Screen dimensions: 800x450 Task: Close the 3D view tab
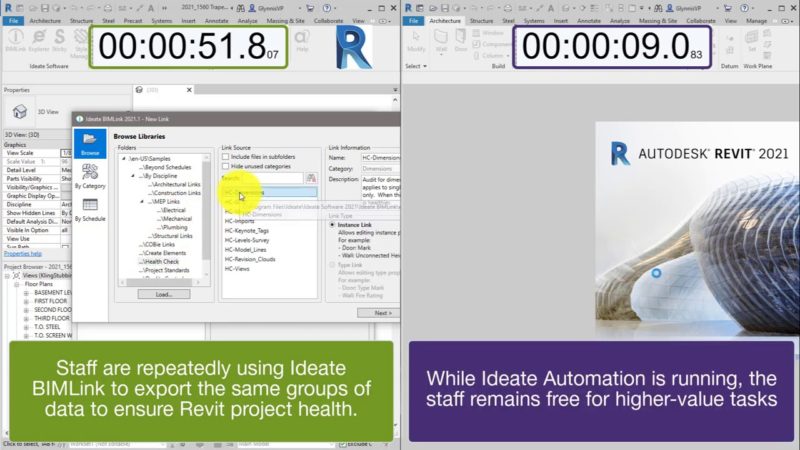point(189,90)
